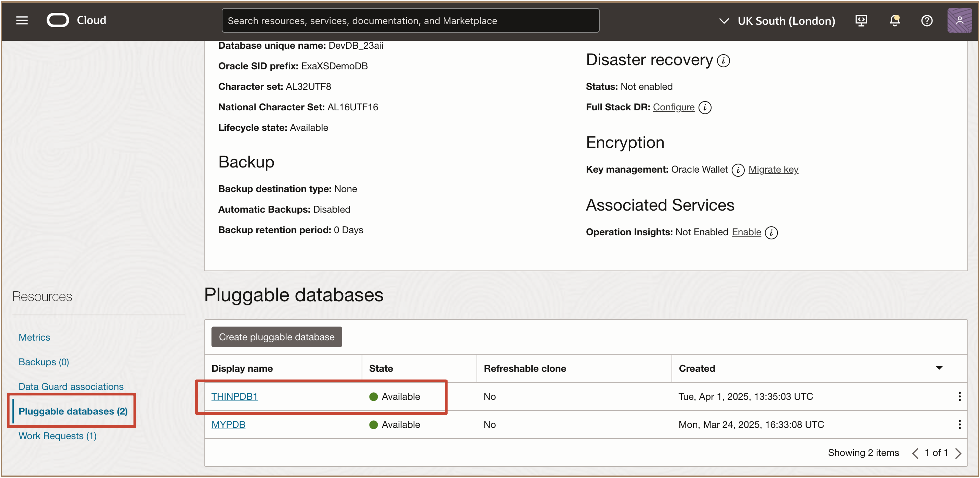Click info icon beside Full Stack DR Configure
The height and width of the screenshot is (478, 980).
(x=705, y=108)
